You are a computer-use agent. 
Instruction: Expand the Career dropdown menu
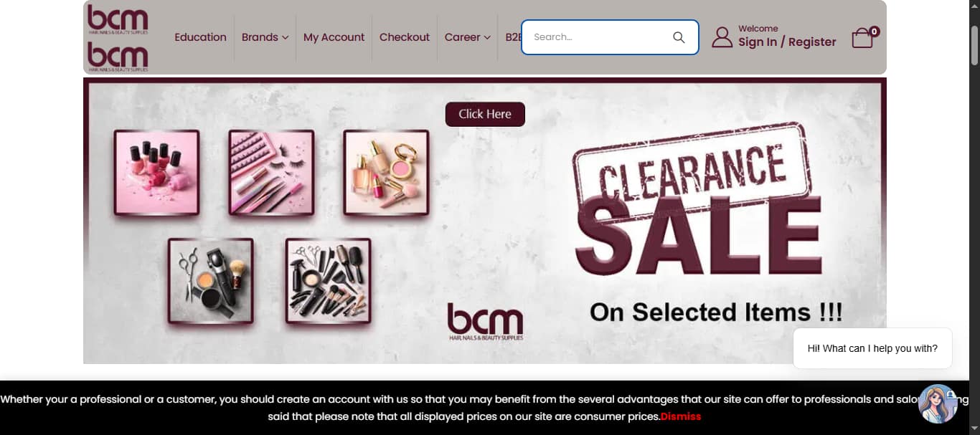467,37
